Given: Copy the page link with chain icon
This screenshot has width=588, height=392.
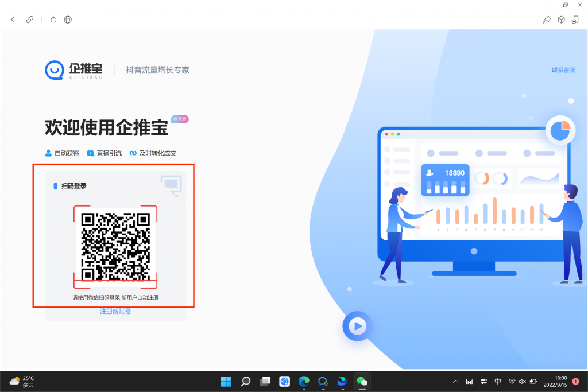Looking at the screenshot, I should coord(30,20).
